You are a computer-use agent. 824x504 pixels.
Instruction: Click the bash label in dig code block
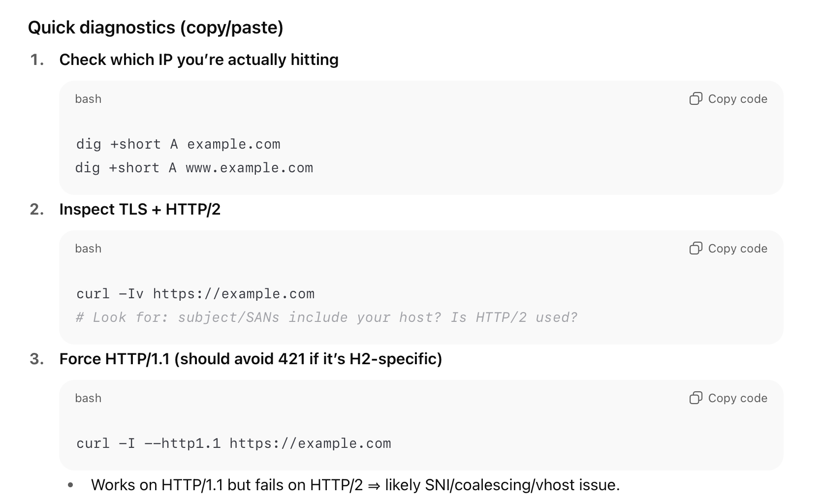pyautogui.click(x=88, y=99)
